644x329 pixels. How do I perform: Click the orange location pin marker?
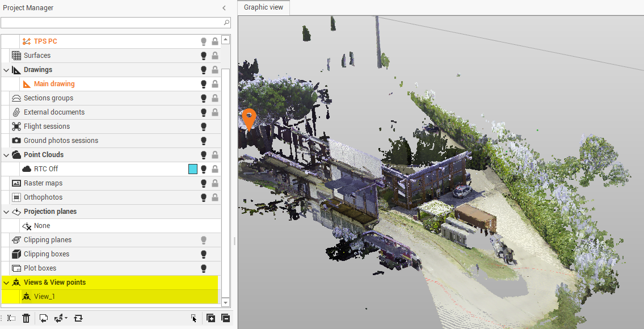(249, 119)
